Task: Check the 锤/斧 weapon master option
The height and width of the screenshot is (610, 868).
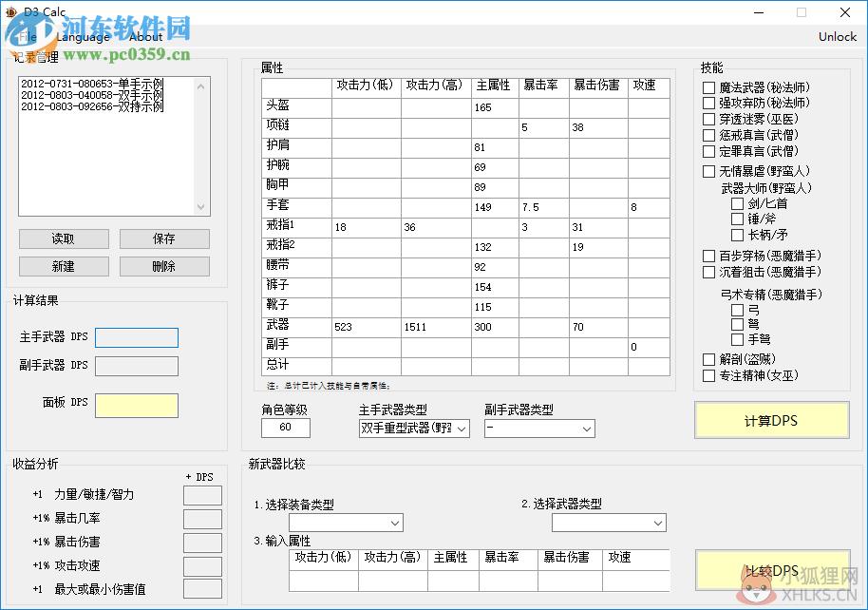Action: tap(737, 219)
